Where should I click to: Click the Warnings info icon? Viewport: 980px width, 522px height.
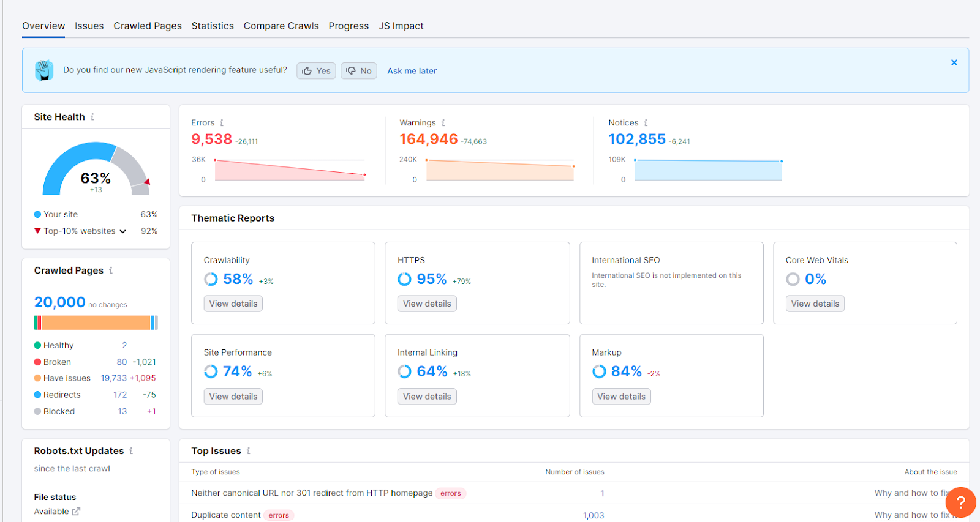(x=443, y=123)
